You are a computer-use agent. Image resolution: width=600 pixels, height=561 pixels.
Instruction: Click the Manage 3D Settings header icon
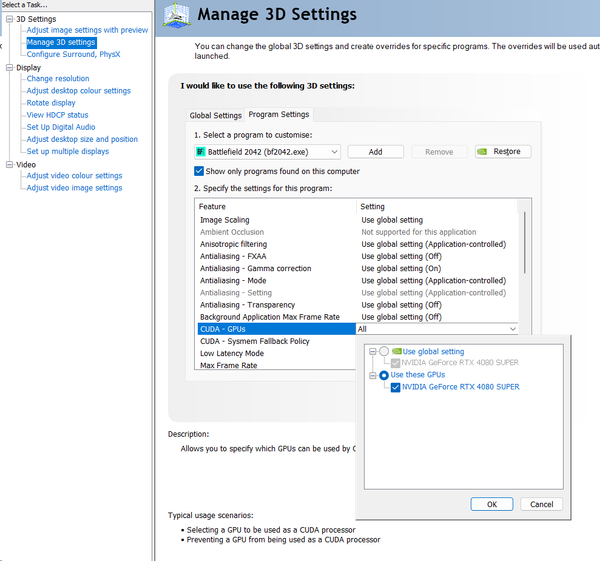[x=177, y=15]
